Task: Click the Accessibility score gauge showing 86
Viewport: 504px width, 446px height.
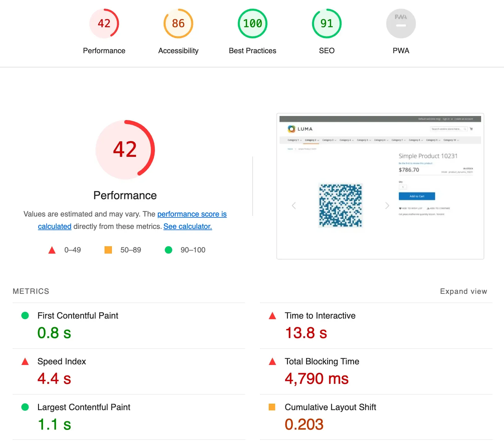Action: coord(178,24)
